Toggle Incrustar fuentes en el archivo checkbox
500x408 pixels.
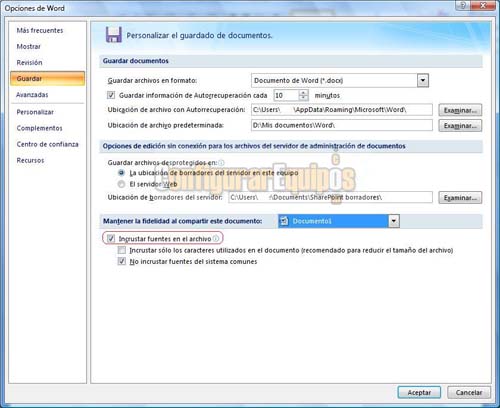tap(111, 239)
